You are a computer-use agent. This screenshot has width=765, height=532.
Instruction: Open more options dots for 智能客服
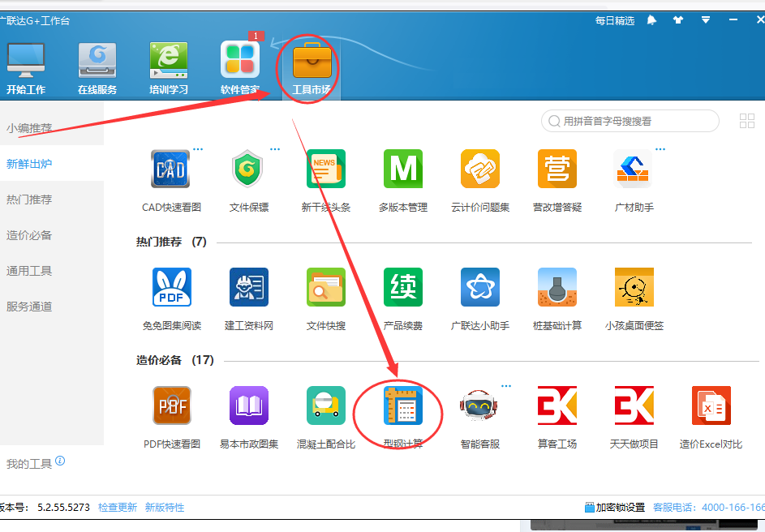pos(506,386)
